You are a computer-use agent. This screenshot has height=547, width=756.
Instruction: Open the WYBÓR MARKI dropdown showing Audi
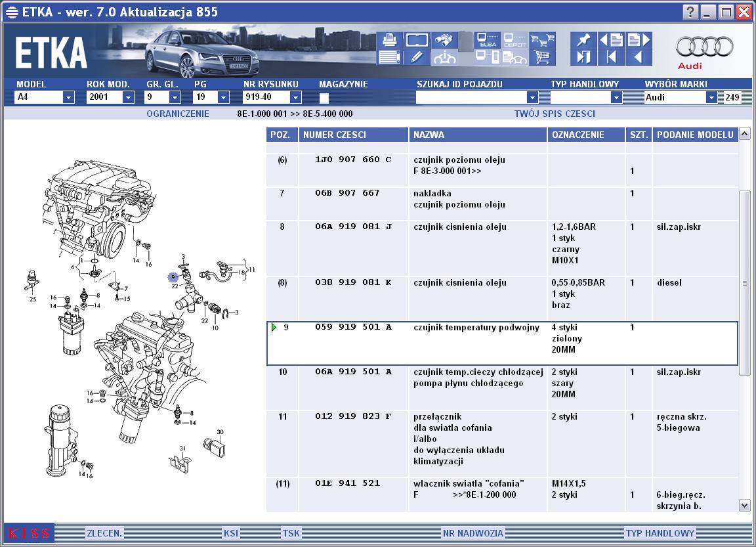(711, 97)
